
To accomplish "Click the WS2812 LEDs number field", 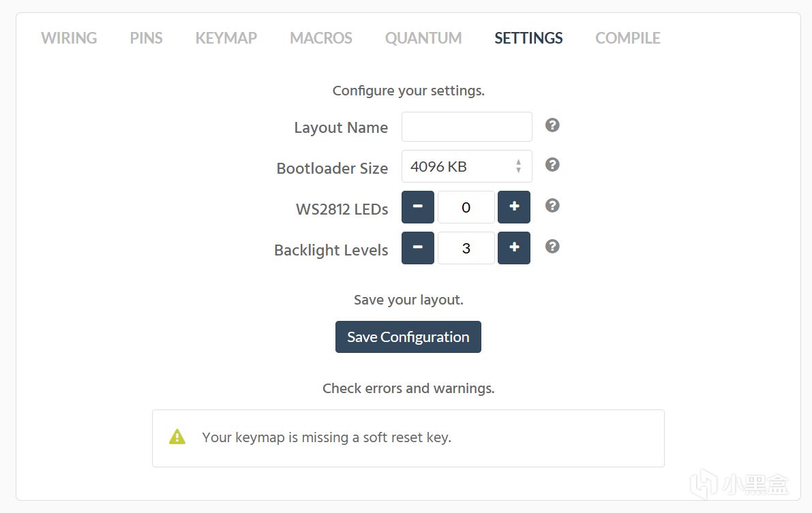I will tap(466, 207).
